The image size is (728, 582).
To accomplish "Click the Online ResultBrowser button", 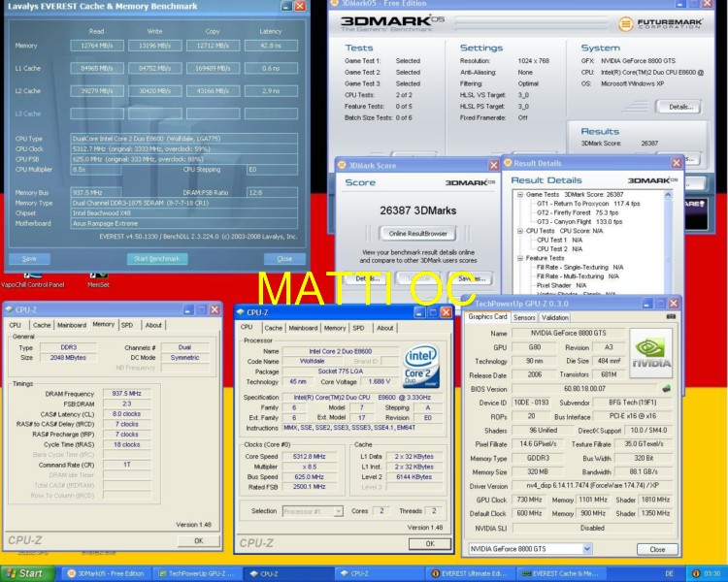I will (x=417, y=234).
